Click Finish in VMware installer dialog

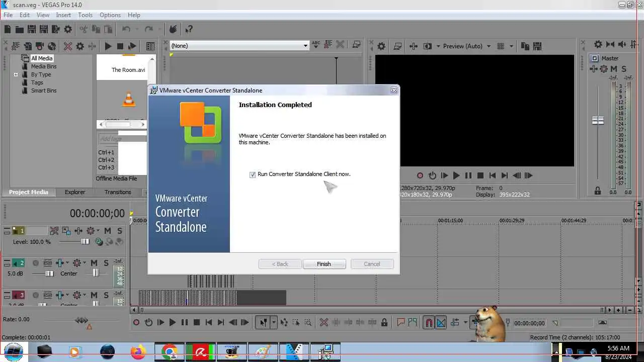(324, 264)
